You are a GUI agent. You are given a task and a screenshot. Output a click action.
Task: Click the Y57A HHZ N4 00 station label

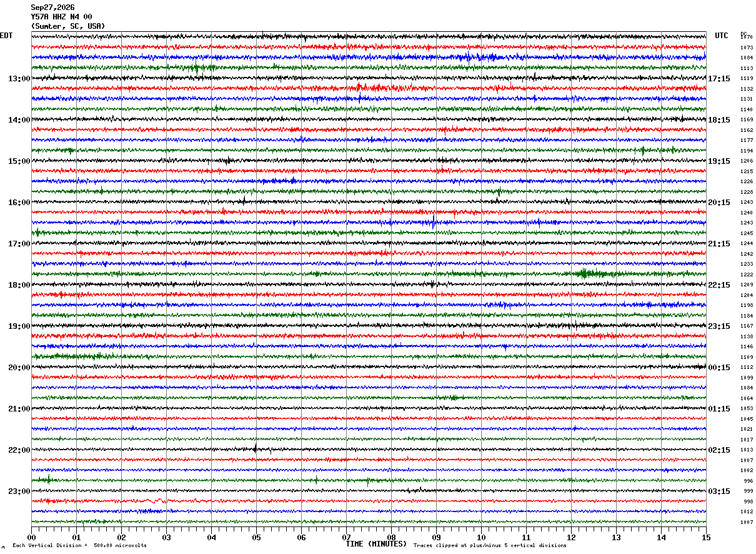click(x=61, y=17)
